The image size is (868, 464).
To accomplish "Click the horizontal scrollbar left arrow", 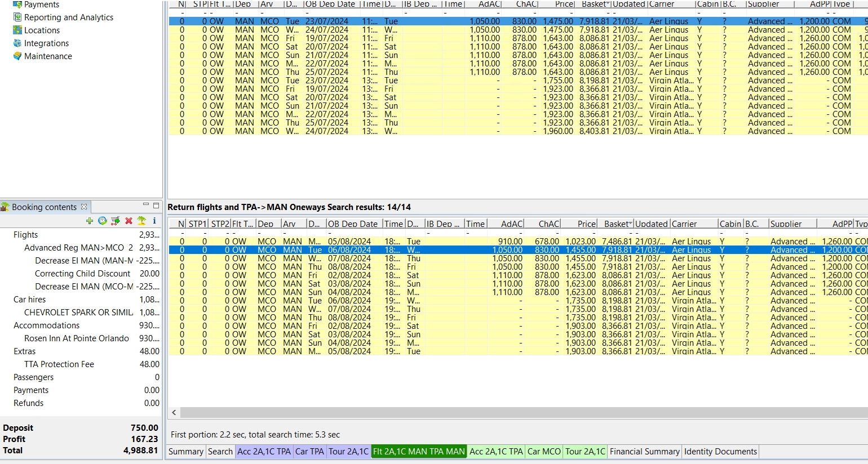I will pos(174,413).
